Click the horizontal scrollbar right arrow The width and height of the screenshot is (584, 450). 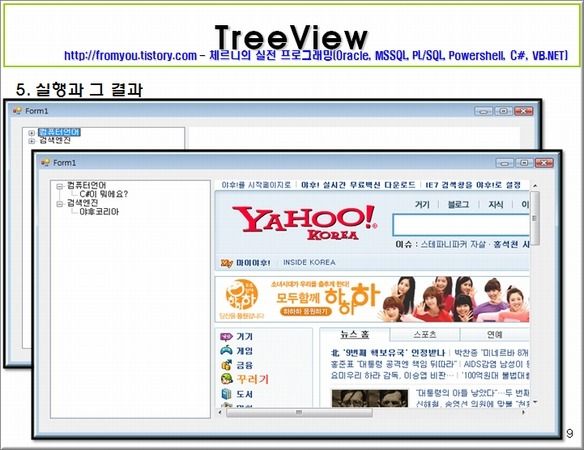(523, 412)
